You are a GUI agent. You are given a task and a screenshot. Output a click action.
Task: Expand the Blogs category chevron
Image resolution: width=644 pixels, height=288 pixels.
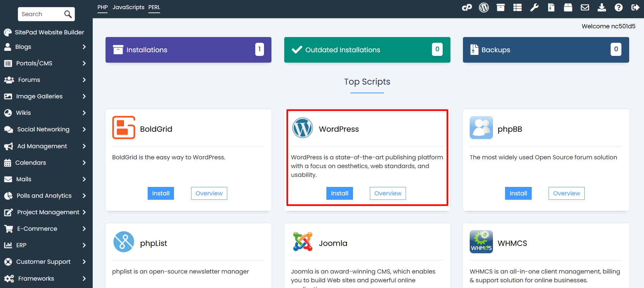click(x=84, y=47)
